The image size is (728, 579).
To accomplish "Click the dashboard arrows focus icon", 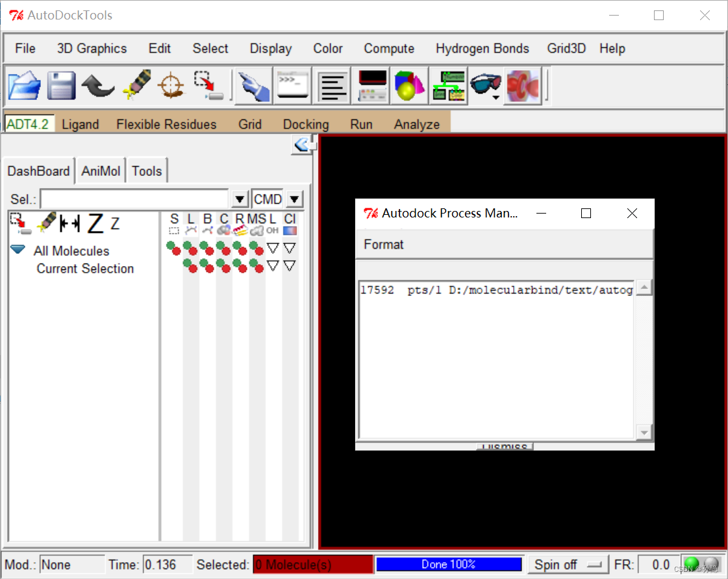I will (x=70, y=224).
